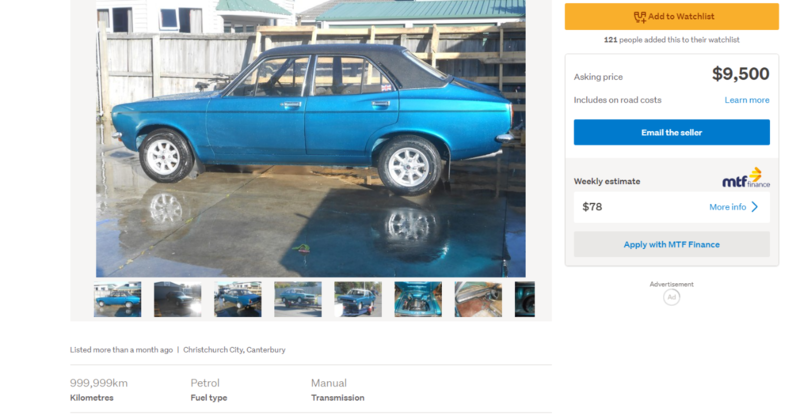Click the Add to Watchlist button
This screenshot has width=800, height=415.
(x=671, y=16)
